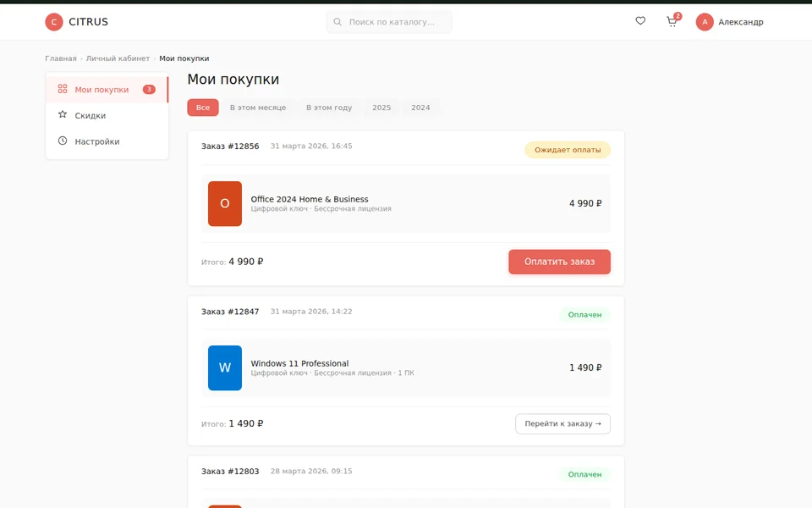The width and height of the screenshot is (812, 508).
Task: Click the red Citrus logo icon
Action: click(54, 22)
